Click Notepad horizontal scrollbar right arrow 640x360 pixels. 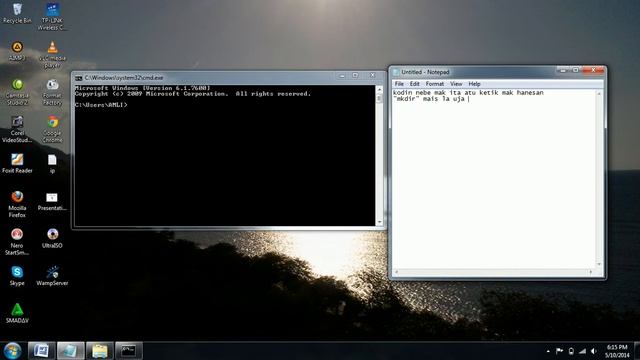click(591, 272)
